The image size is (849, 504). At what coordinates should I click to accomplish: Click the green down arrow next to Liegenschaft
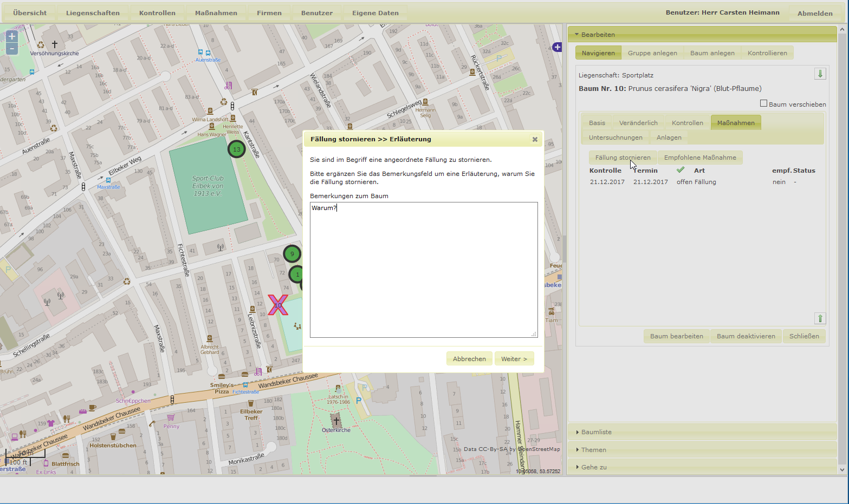(820, 74)
